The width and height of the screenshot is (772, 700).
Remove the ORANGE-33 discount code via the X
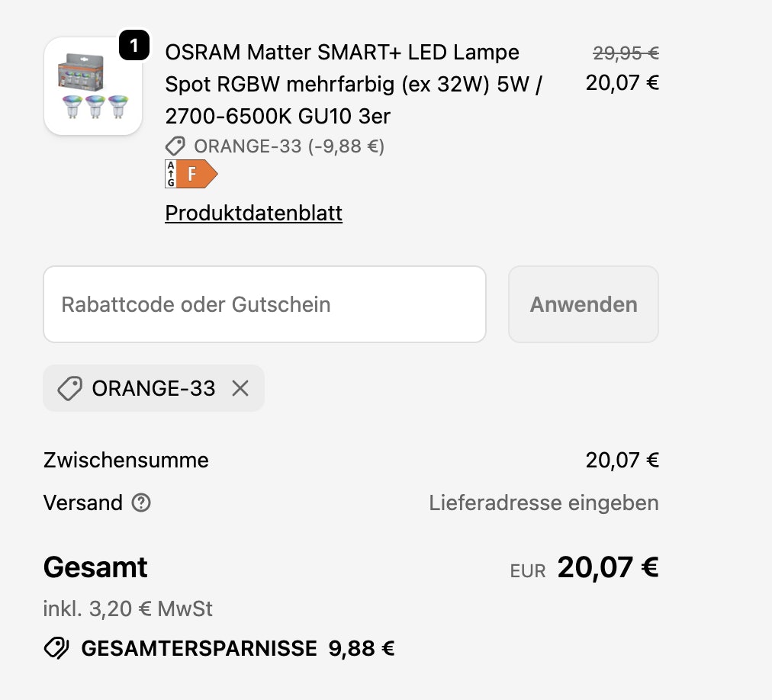click(240, 388)
